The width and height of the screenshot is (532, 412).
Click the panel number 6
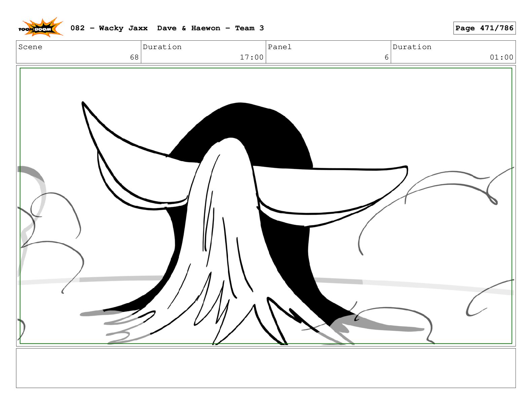386,57
